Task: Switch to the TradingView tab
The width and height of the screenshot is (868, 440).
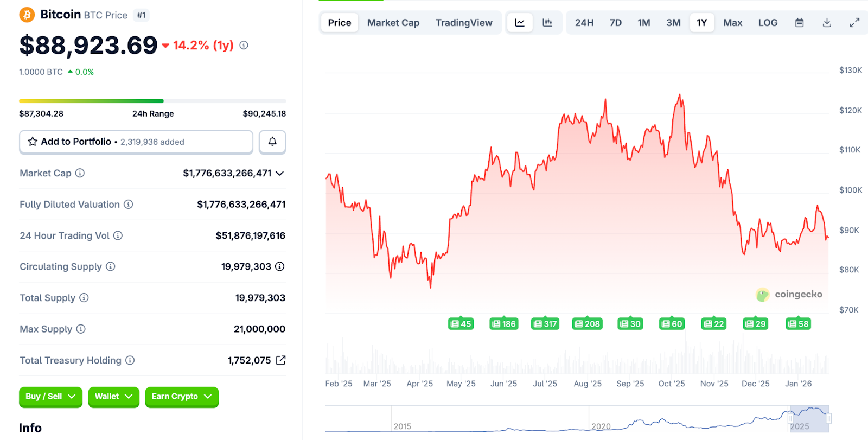Action: [464, 23]
